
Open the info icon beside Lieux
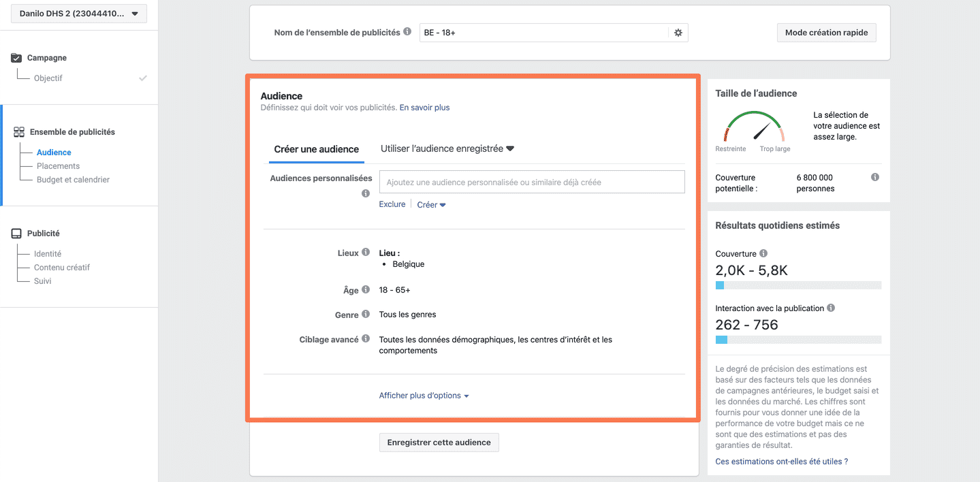tap(366, 253)
